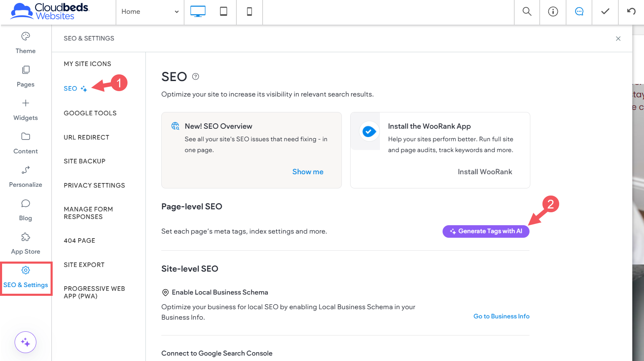The image size is (644, 361).
Task: Click Generate Tags with AI button
Action: (486, 231)
